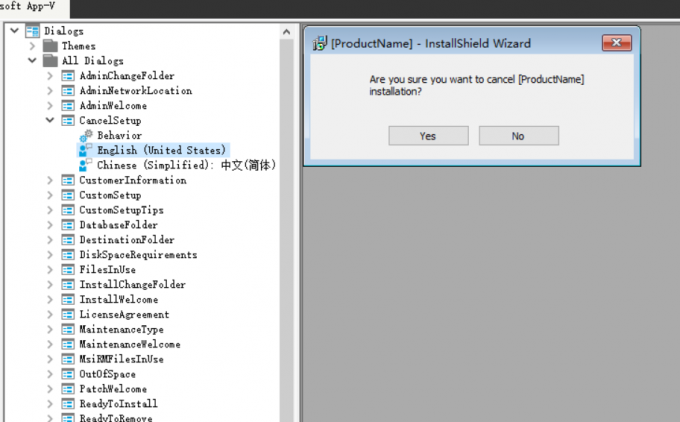The width and height of the screenshot is (680, 422).
Task: Select the PatchWelcome dialog label
Action: (113, 389)
